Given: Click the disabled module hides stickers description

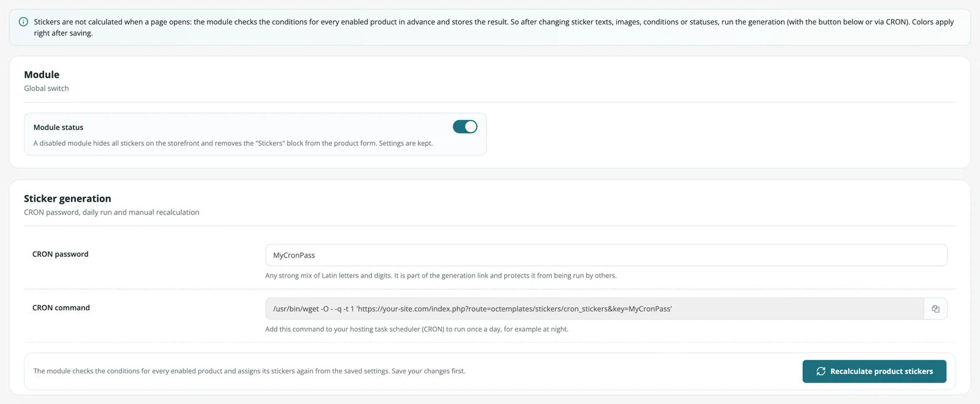Looking at the screenshot, I should [x=233, y=143].
